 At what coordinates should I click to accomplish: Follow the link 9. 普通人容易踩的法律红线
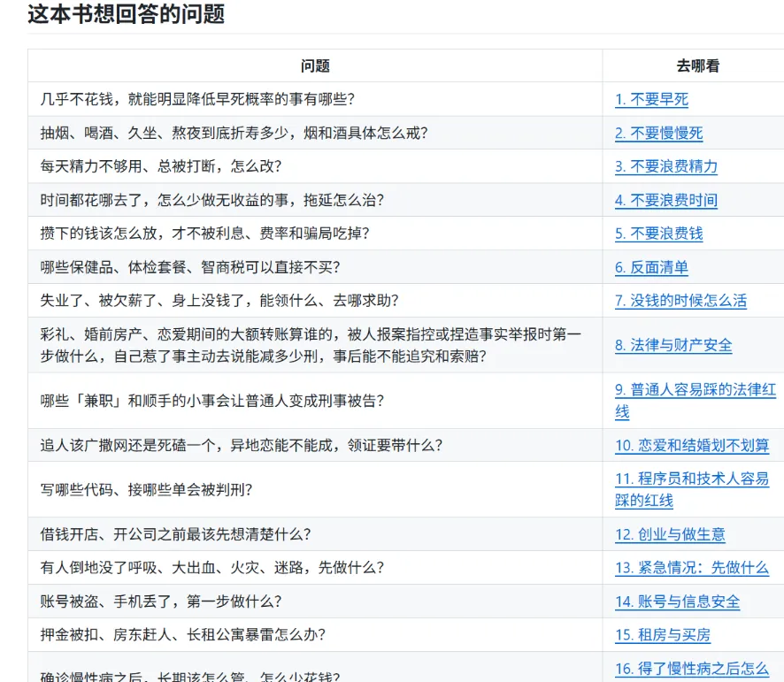click(696, 401)
